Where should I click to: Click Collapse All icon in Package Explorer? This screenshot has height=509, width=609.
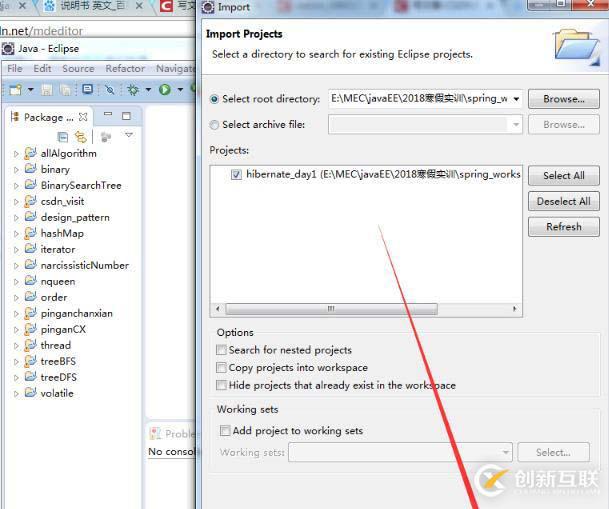(x=63, y=137)
